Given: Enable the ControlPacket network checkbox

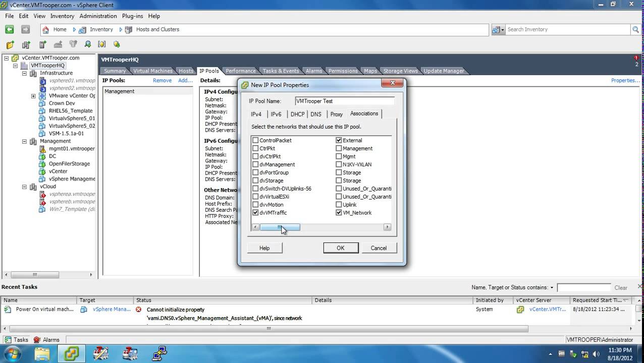Looking at the screenshot, I should (x=255, y=141).
